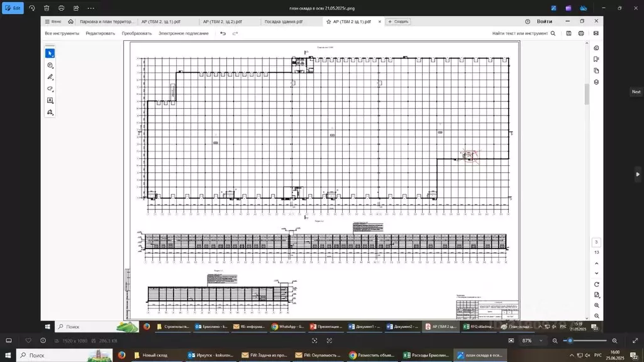Image resolution: width=644 pixels, height=362 pixels.
Task: Open the layers panel icon on right
Action: [x=596, y=82]
